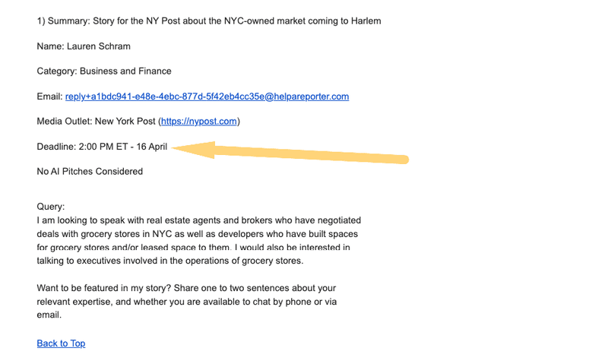Click the name Lauren Schram
Image resolution: width=608 pixels, height=364 pixels.
(99, 46)
